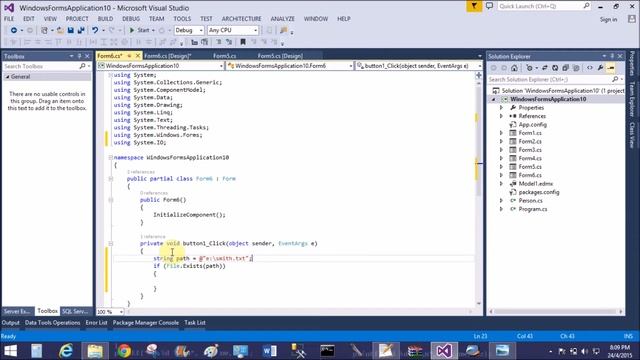Click the Start debugging button
The height and width of the screenshot is (360, 640).
click(140, 30)
